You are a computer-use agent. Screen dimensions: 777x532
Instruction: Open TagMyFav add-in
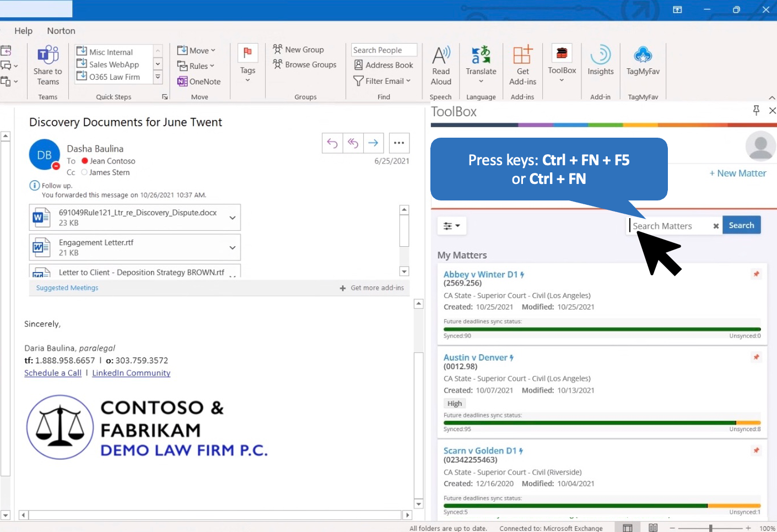tap(643, 61)
